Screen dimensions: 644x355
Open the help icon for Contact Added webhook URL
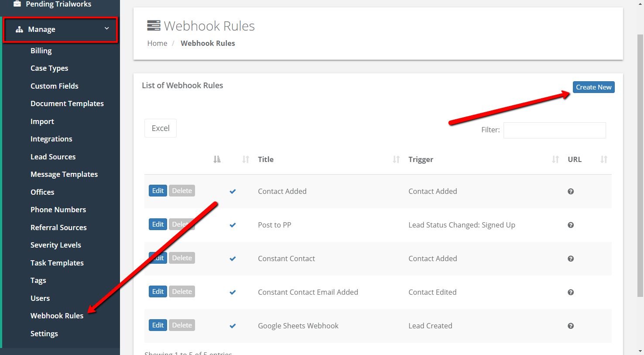(570, 191)
